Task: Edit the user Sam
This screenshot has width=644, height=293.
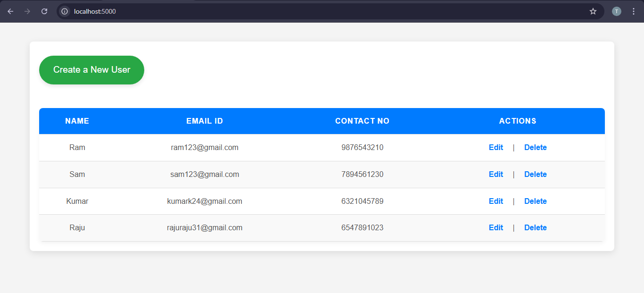Action: [x=496, y=175]
